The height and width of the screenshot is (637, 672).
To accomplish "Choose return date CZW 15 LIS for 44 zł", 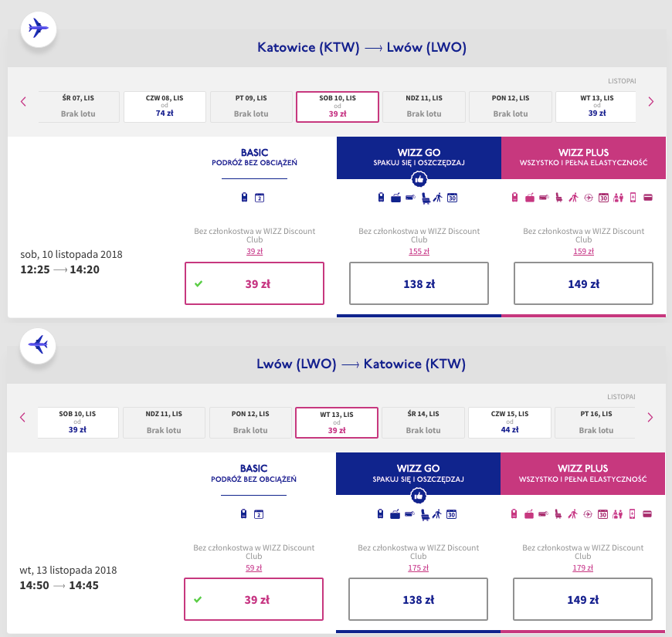I will [x=509, y=422].
